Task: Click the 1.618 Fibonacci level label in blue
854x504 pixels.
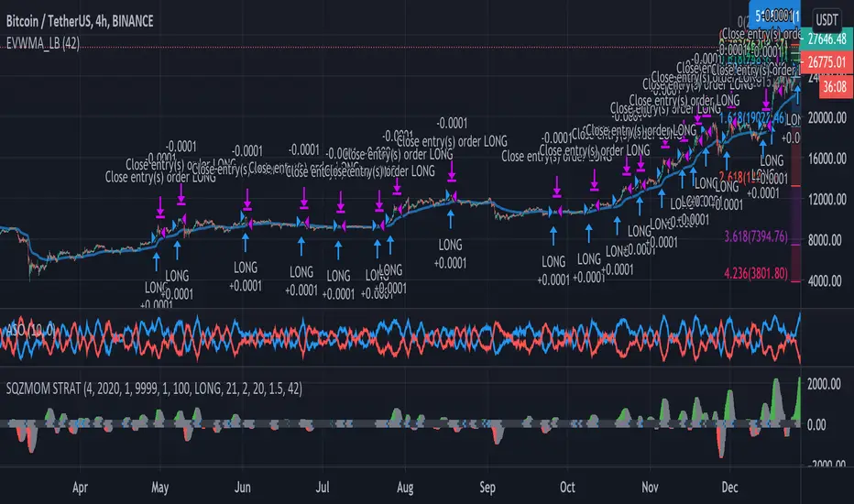Action: (x=751, y=118)
